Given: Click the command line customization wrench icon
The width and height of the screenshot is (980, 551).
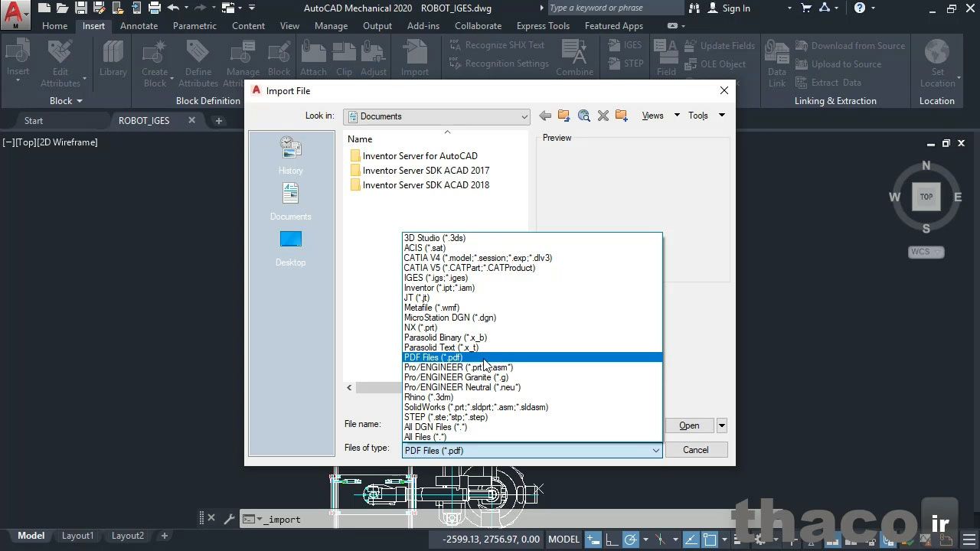Looking at the screenshot, I should click(228, 518).
